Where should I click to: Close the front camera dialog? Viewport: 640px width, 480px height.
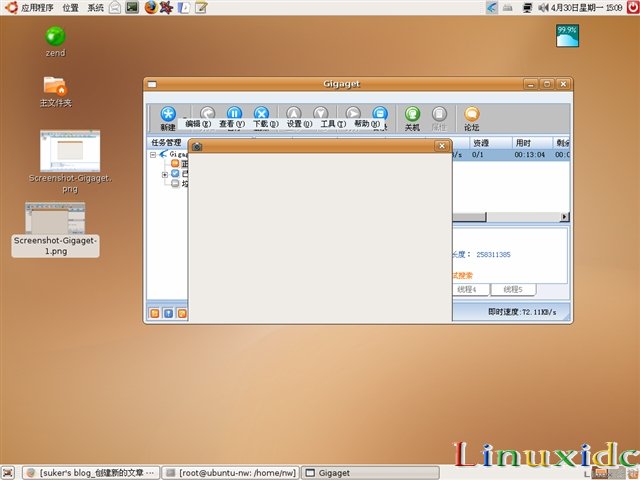[x=442, y=146]
